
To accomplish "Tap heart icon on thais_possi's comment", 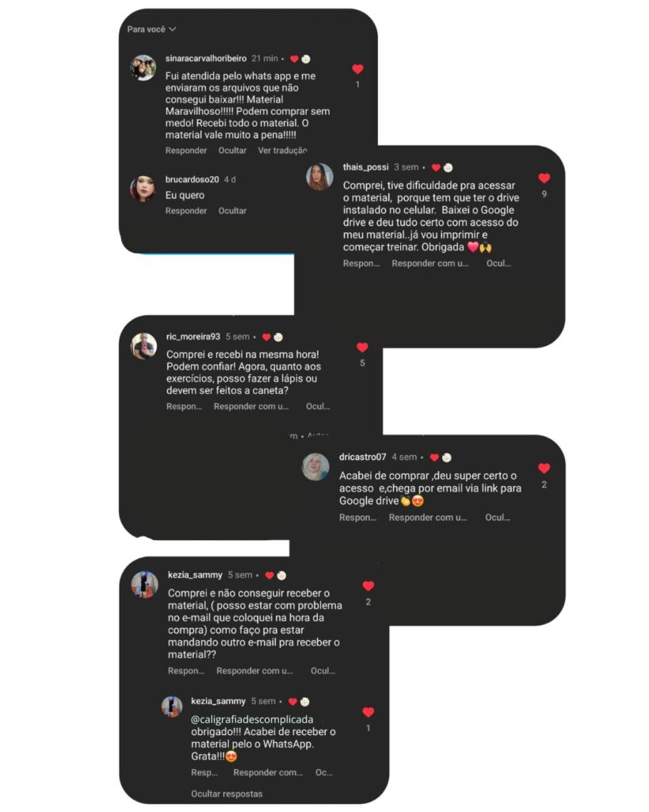I will [544, 178].
